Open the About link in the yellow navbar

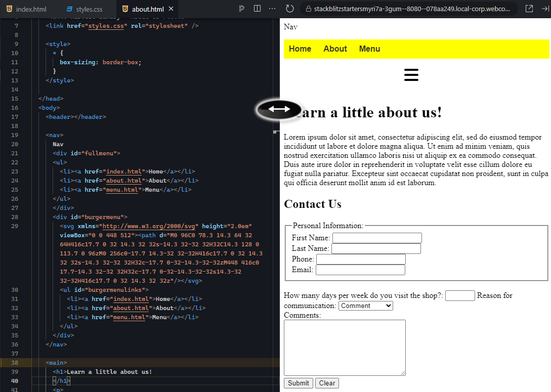[x=335, y=49]
